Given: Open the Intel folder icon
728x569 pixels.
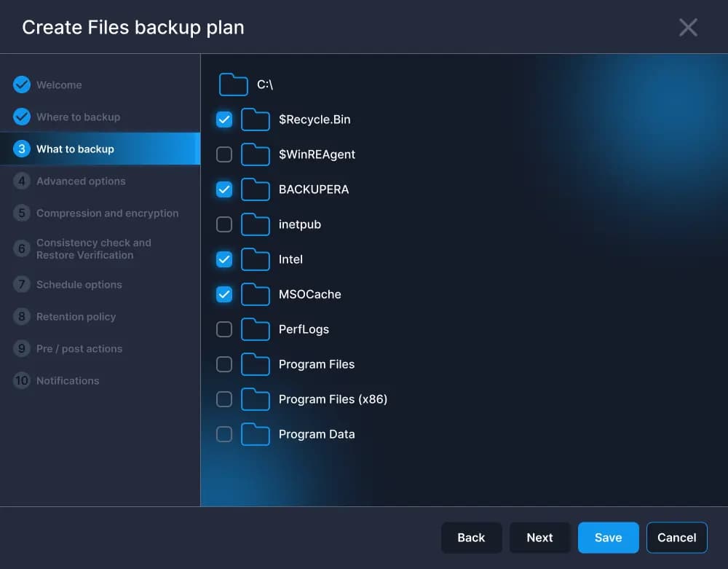Looking at the screenshot, I should (256, 259).
